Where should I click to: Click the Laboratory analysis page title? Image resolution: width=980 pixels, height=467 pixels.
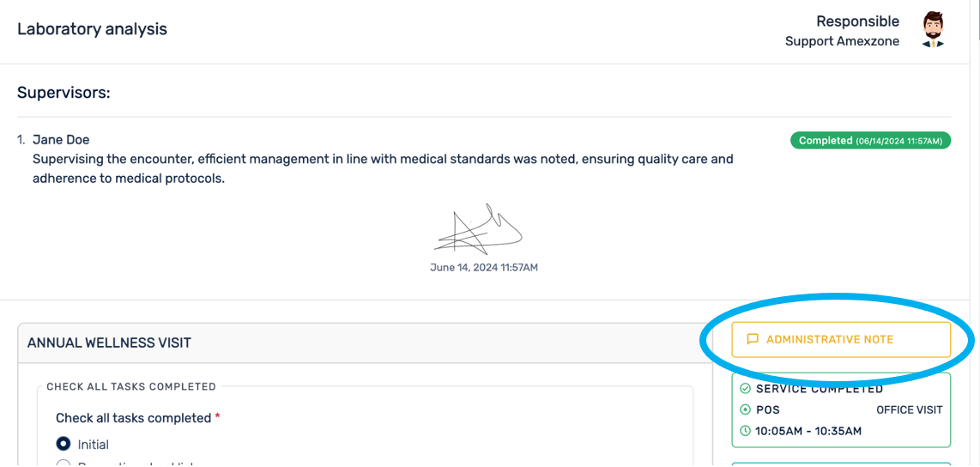(x=92, y=29)
